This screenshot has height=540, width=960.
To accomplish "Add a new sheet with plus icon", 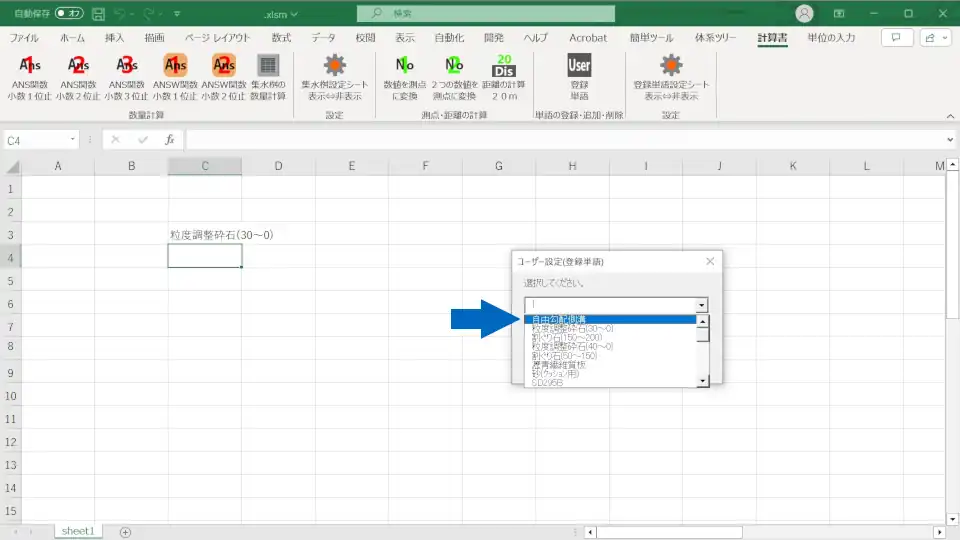I will (x=126, y=532).
